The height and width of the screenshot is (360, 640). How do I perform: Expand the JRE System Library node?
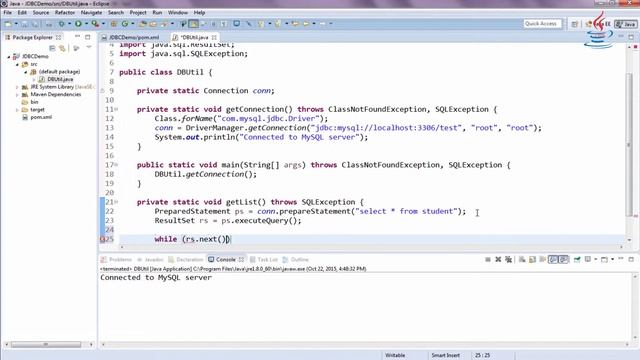(17, 87)
